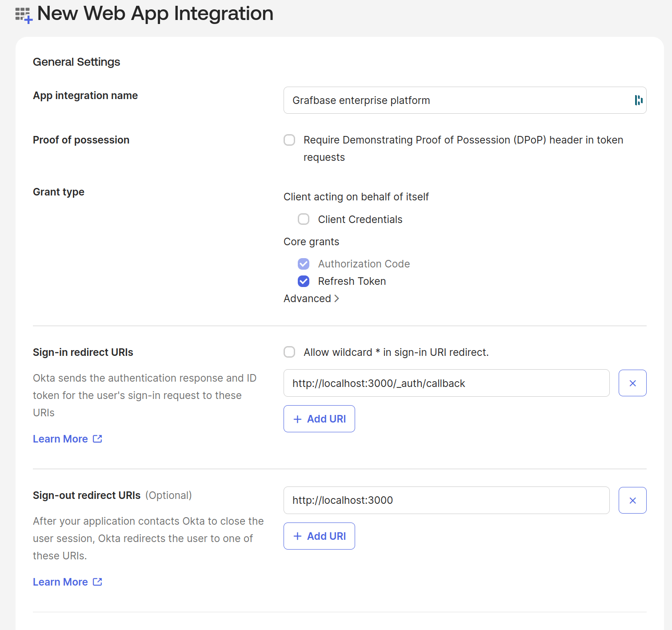Click the external-link icon after the first Learn More
672x630 pixels.
pos(97,439)
